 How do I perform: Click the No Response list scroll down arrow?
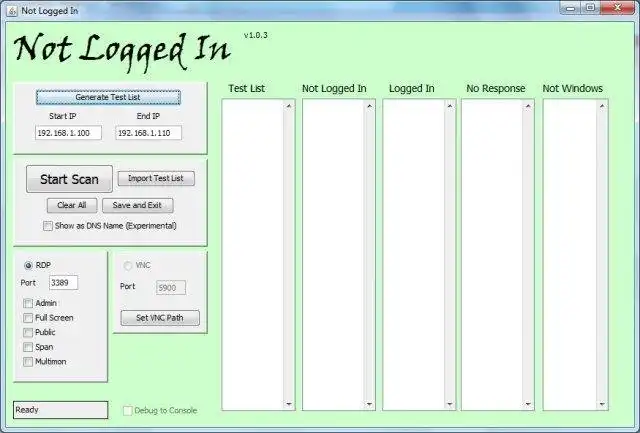[528, 404]
